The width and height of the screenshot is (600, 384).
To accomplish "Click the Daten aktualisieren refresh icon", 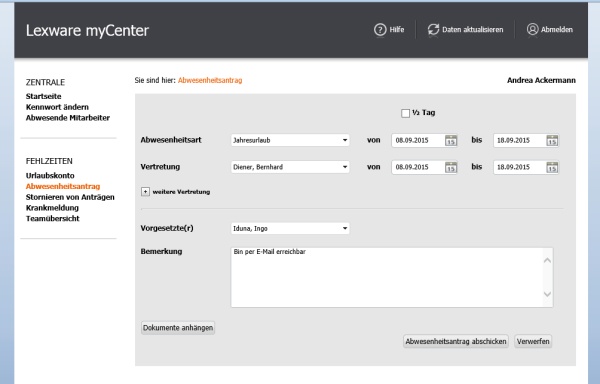I will pos(433,29).
